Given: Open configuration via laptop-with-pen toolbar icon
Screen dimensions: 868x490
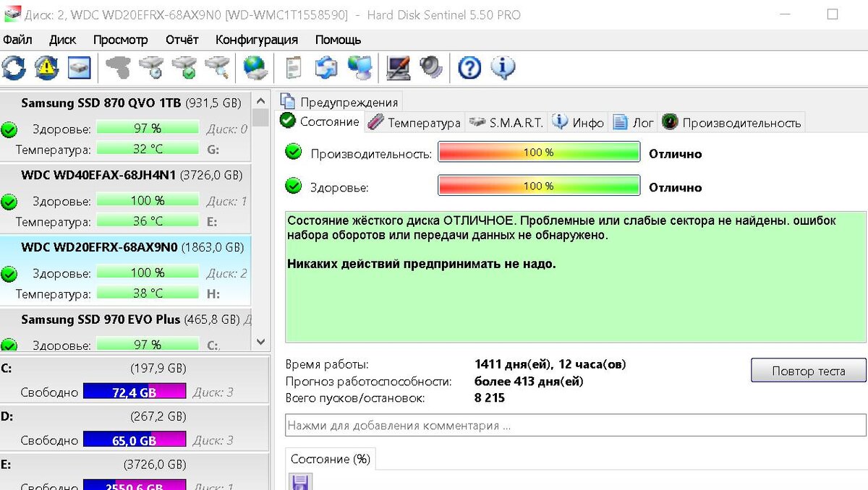Looking at the screenshot, I should pos(398,68).
